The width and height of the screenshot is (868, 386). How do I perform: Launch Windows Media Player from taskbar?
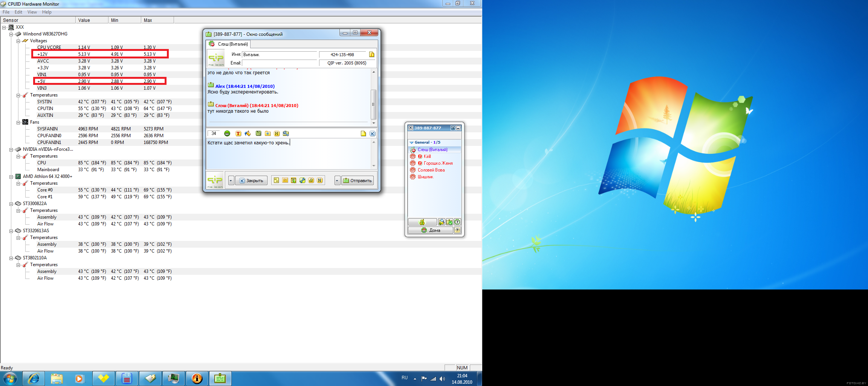(79, 378)
